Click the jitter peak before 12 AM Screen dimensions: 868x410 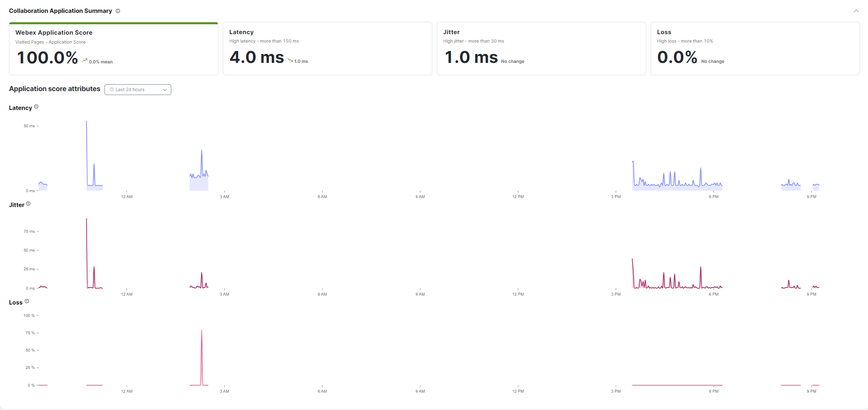(87, 220)
